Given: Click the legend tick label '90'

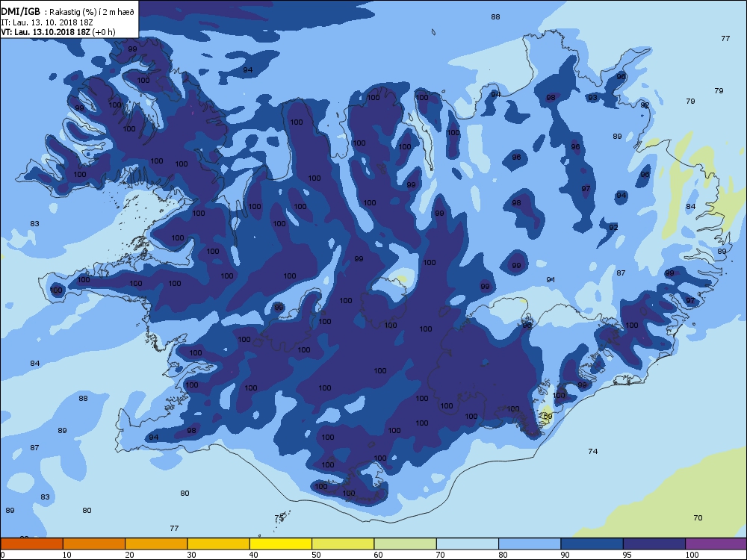Looking at the screenshot, I should click(565, 555).
